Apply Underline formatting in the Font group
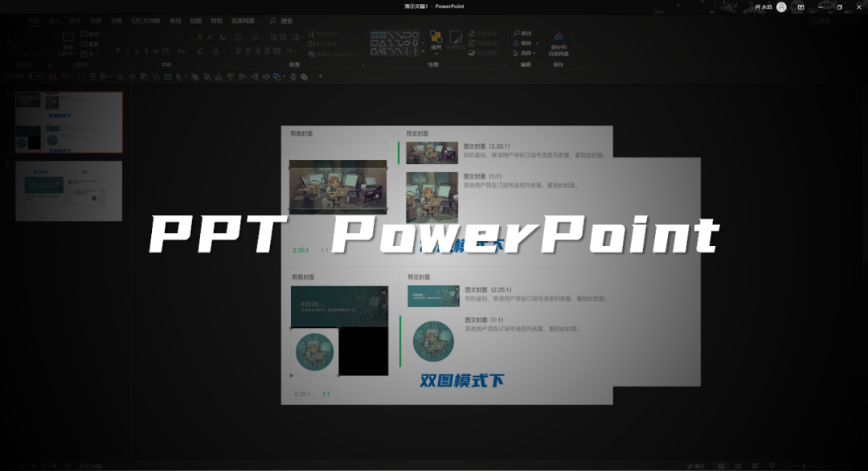This screenshot has height=471, width=868. pyautogui.click(x=137, y=51)
